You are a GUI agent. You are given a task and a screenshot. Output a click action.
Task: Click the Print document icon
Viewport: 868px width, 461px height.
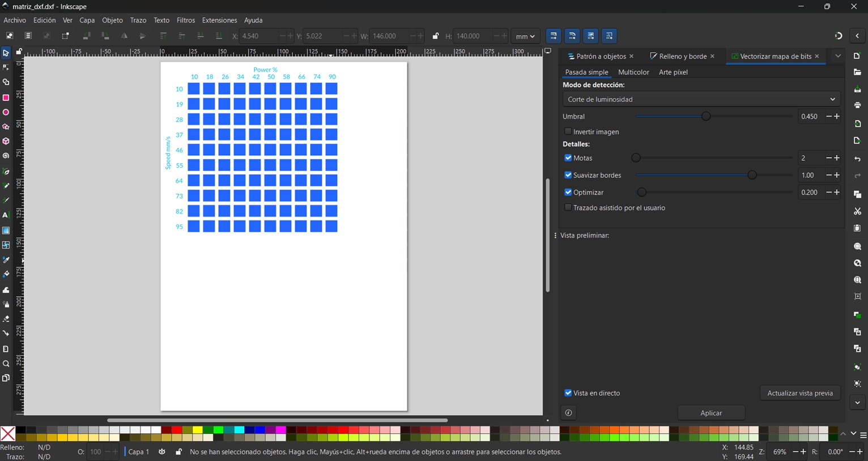(x=857, y=105)
